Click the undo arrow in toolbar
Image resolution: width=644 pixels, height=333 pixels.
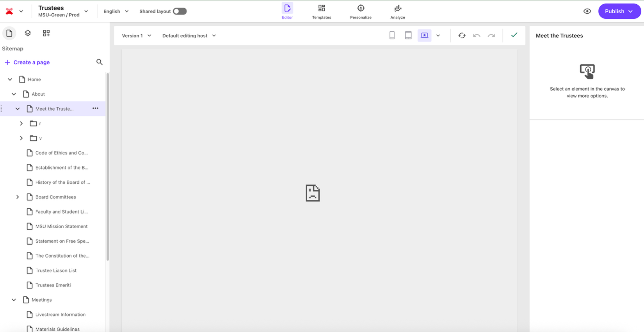click(477, 36)
